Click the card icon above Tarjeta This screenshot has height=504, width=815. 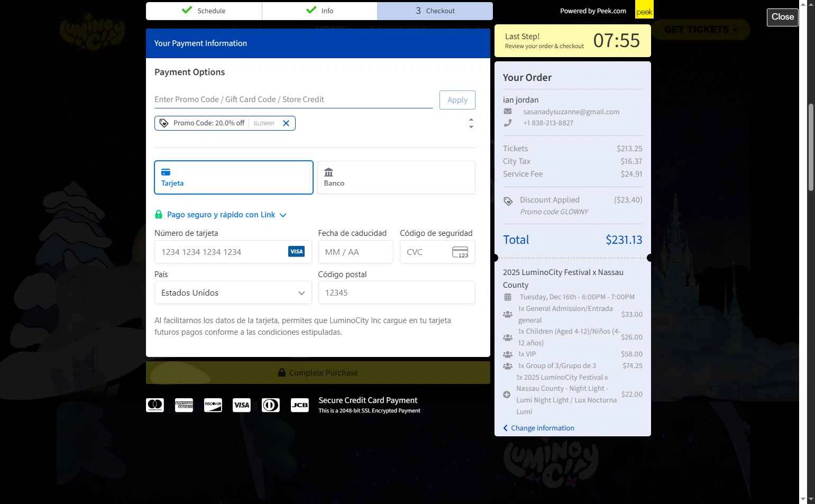166,172
